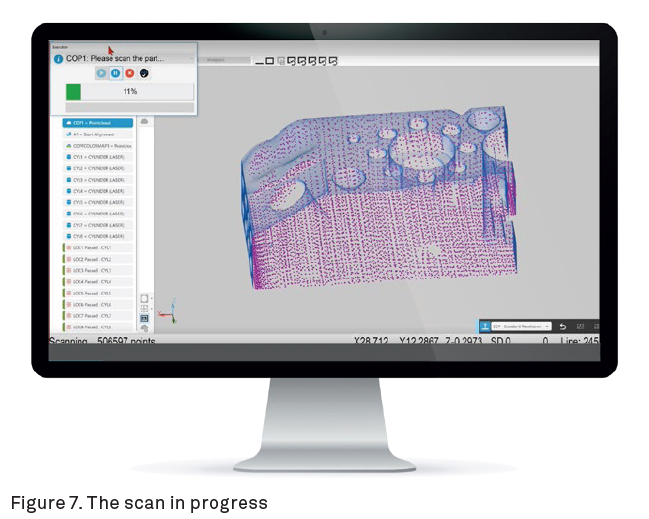Select the LOC7 Passed : CYL7 row
Screen dimensions: 649x519
98,315
